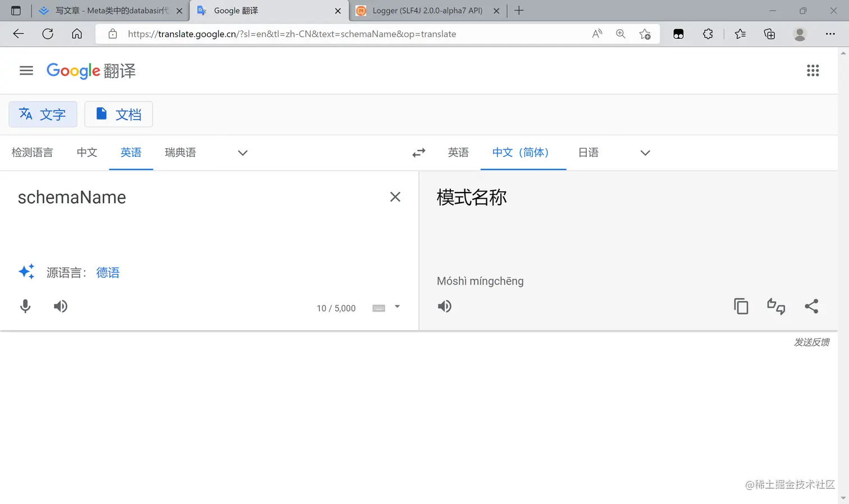Expand more source languages list
The image size is (849, 504).
[x=243, y=153]
